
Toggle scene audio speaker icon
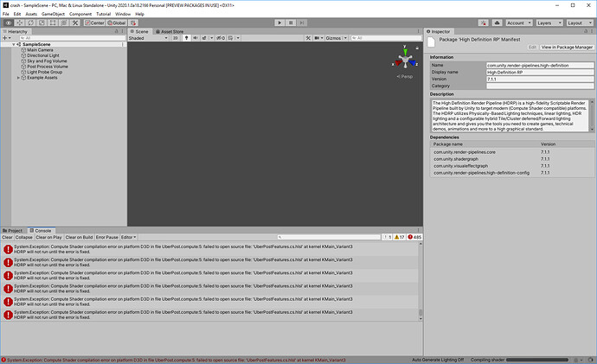click(196, 38)
